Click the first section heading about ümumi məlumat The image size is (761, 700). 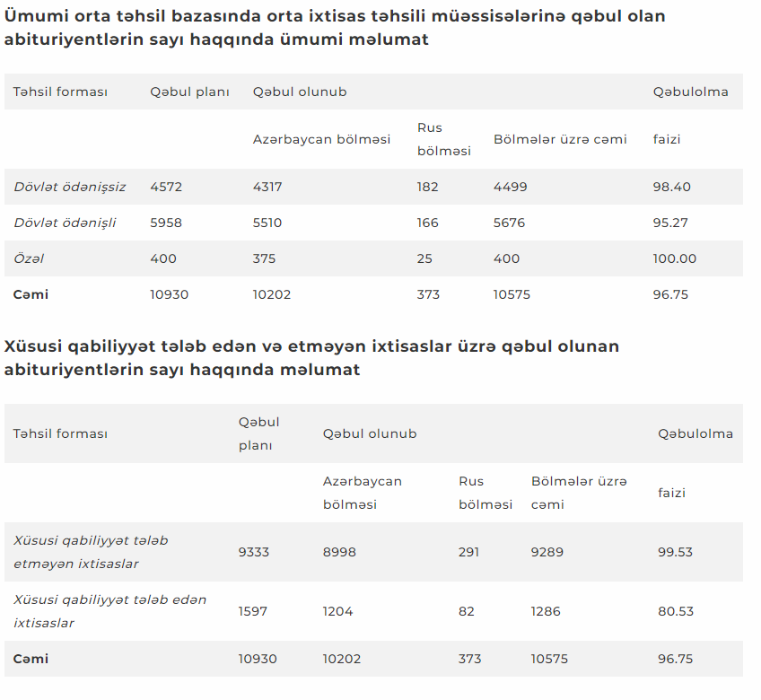click(335, 28)
